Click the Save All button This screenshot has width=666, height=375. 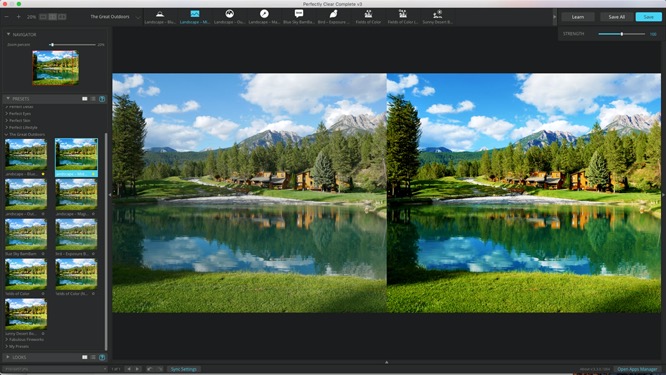point(616,17)
